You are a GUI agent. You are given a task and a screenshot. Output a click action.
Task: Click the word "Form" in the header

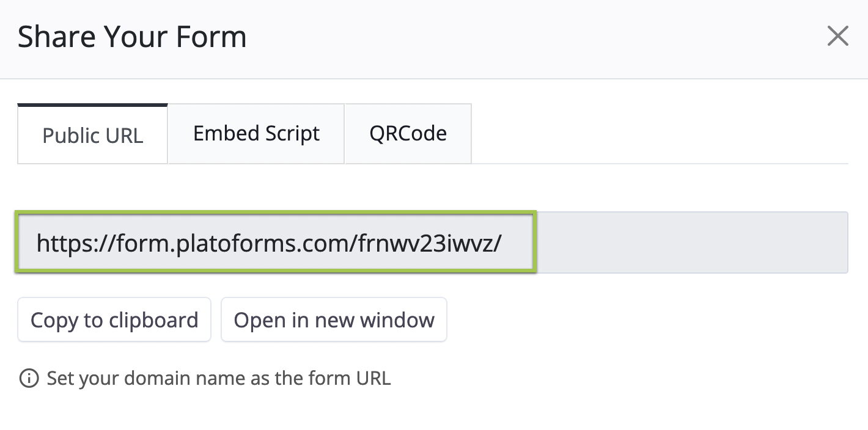tap(211, 37)
